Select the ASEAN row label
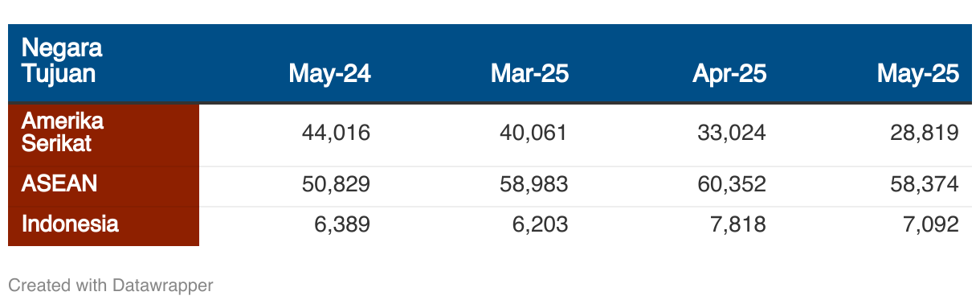Image resolution: width=980 pixels, height=304 pixels. click(59, 184)
